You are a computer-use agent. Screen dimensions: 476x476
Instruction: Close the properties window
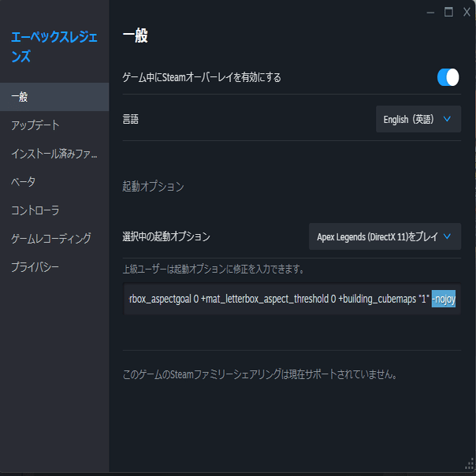point(467,12)
